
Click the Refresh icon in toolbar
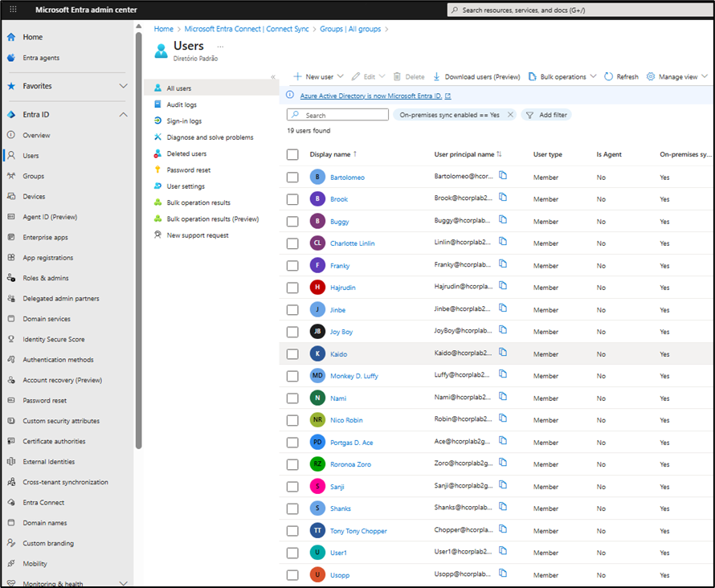point(609,77)
